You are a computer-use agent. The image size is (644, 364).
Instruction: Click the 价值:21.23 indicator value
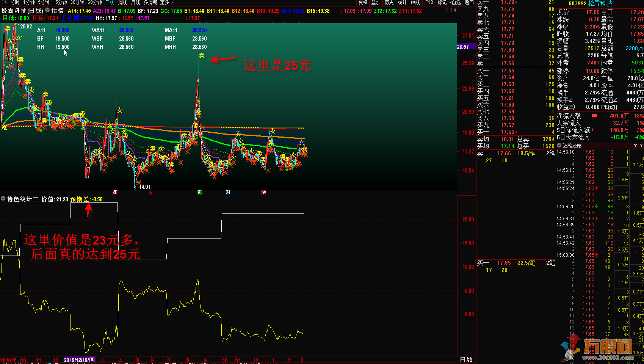click(x=55, y=199)
